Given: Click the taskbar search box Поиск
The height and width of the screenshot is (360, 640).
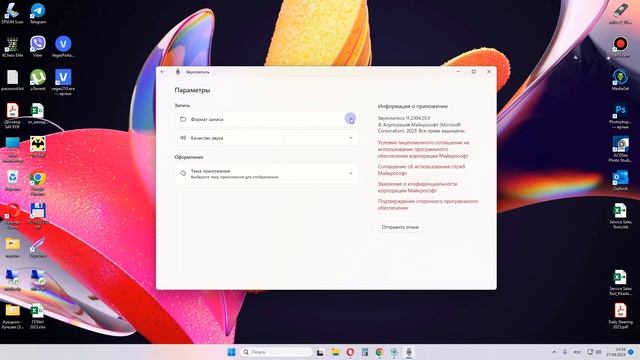Looking at the screenshot, I should click(276, 352).
